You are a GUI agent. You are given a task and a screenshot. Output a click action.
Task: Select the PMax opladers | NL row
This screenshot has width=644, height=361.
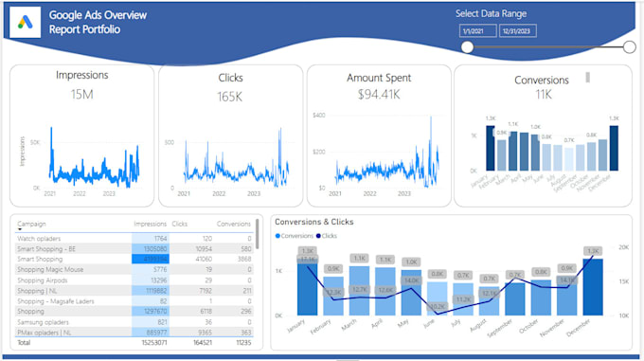[134, 333]
